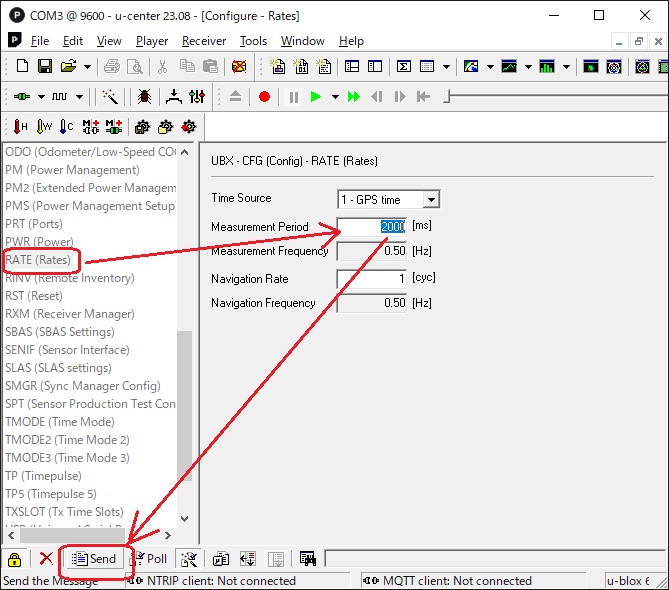The width and height of the screenshot is (669, 590).
Task: Click the autobauding magic wand icon
Action: [x=110, y=97]
